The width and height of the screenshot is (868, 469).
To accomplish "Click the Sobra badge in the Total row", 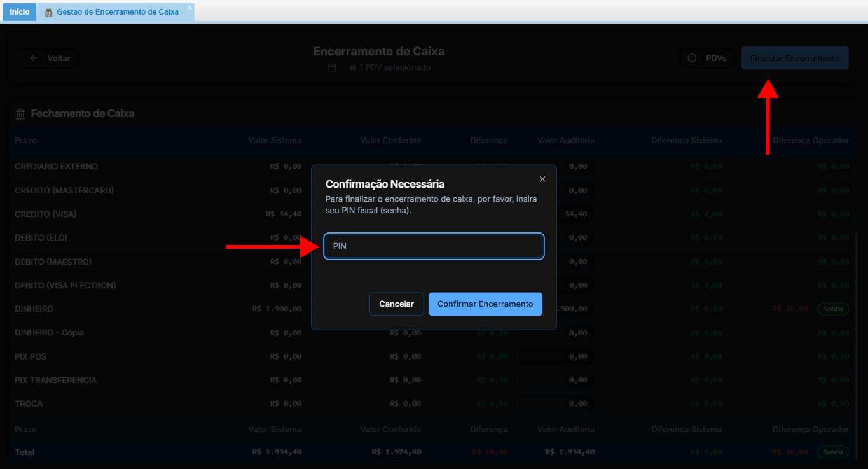I will tap(833, 452).
